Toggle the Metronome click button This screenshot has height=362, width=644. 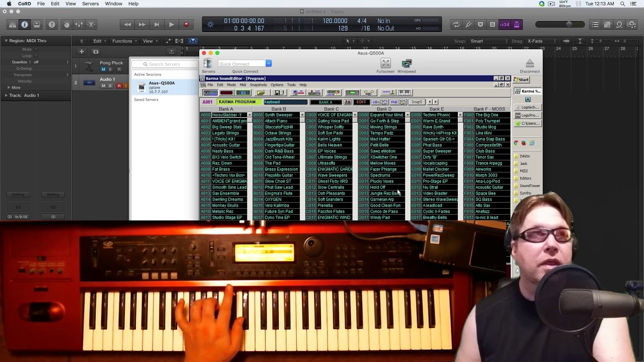click(516, 25)
